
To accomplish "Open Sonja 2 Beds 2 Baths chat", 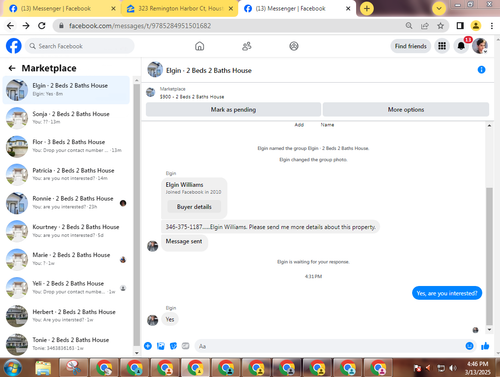I will coord(66,118).
